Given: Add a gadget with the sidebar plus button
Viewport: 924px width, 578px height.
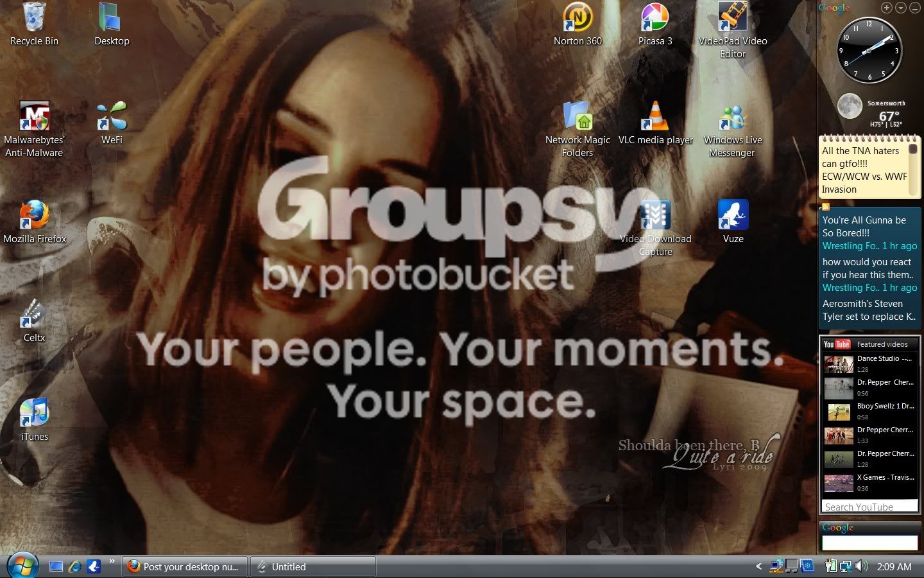Looking at the screenshot, I should point(886,8).
